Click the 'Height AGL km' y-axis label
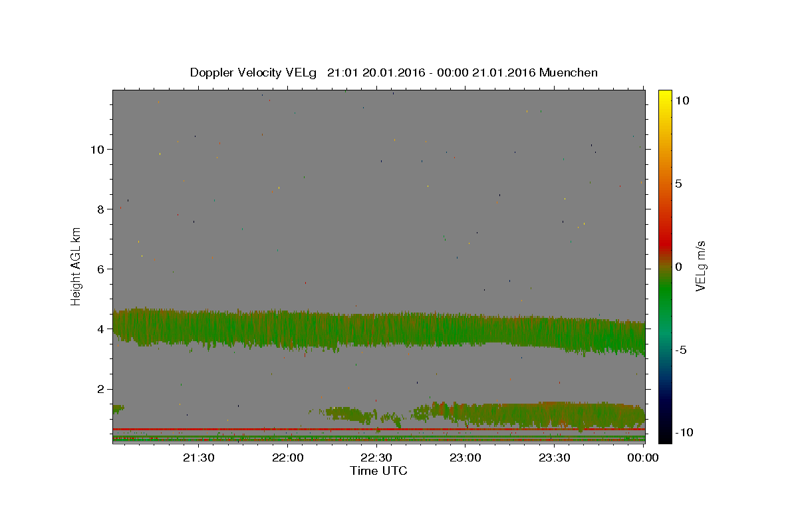This screenshot has height=532, width=798. pos(76,267)
